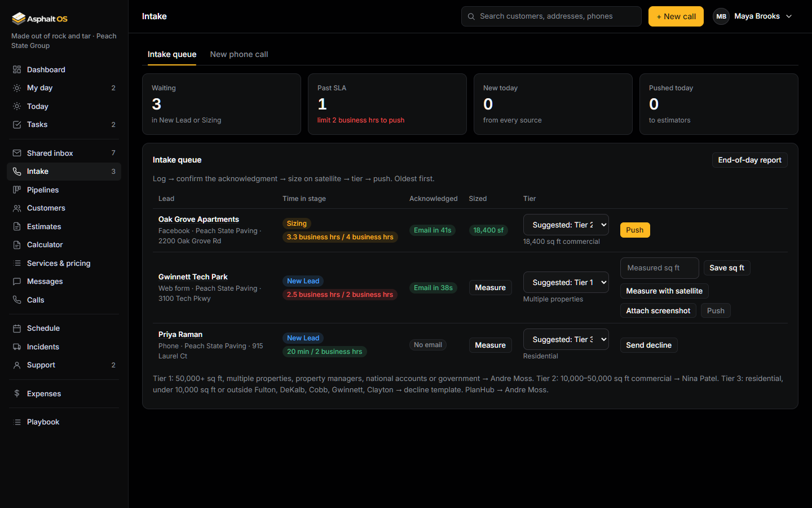Open tier dropdown for Oak Grove Apartments
Viewport: 812px width, 508px height.
coord(566,225)
